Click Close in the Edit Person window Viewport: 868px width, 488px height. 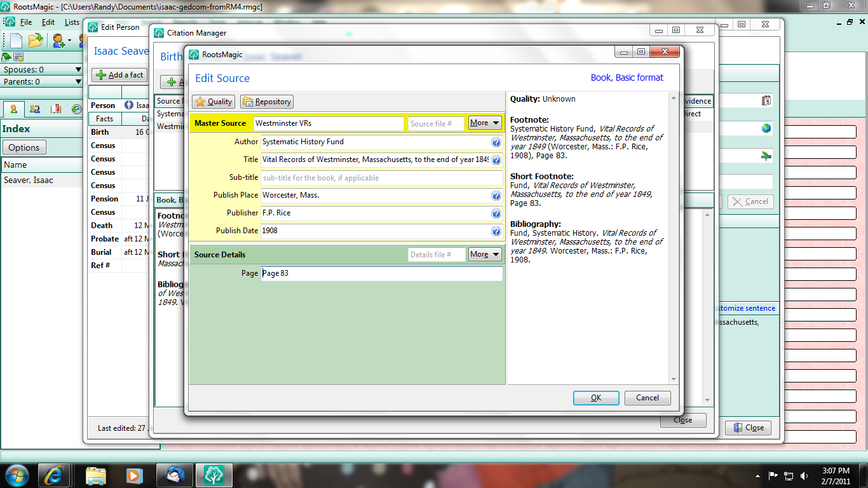pyautogui.click(x=748, y=428)
